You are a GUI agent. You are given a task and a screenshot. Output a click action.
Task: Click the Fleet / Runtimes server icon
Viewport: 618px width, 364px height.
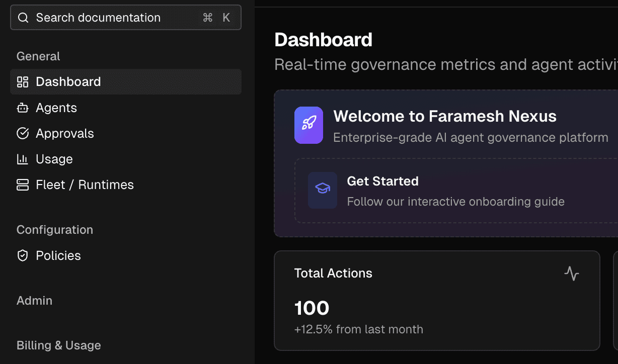click(x=23, y=185)
